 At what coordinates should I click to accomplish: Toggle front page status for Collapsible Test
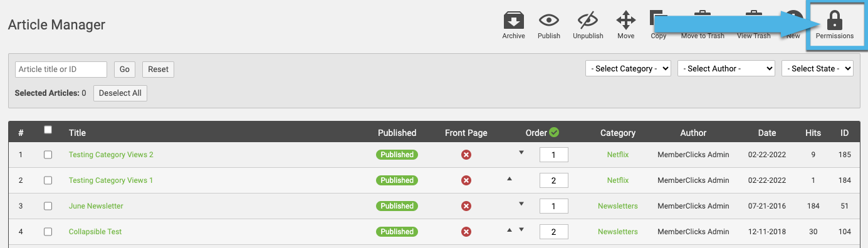[466, 232]
